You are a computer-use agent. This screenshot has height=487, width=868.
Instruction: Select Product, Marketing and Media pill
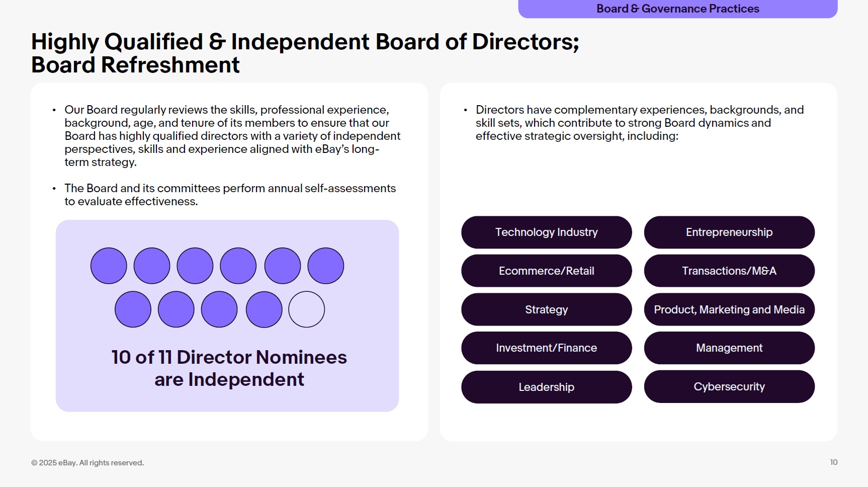729,310
